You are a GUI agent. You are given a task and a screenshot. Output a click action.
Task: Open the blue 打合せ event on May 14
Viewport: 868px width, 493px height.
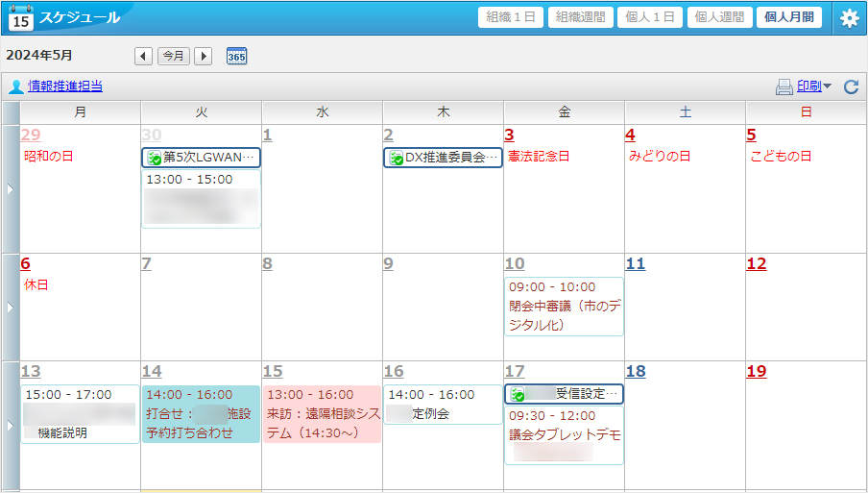pyautogui.click(x=201, y=414)
